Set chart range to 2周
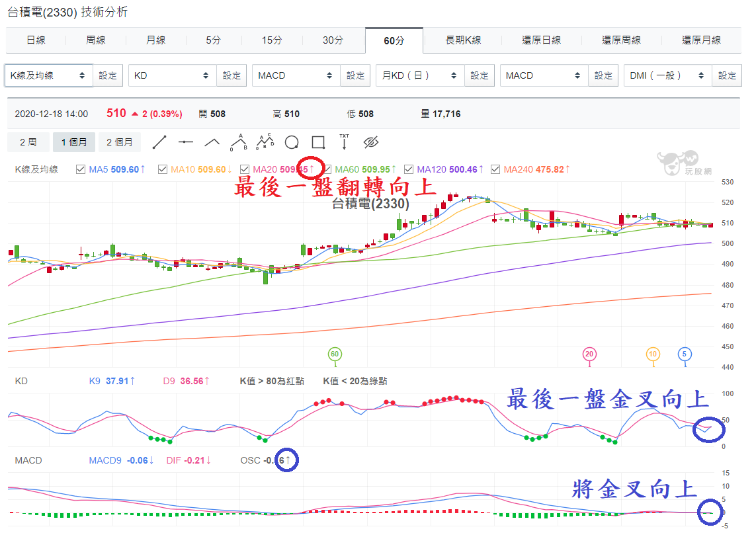This screenshot has height=533, width=756. (28, 142)
